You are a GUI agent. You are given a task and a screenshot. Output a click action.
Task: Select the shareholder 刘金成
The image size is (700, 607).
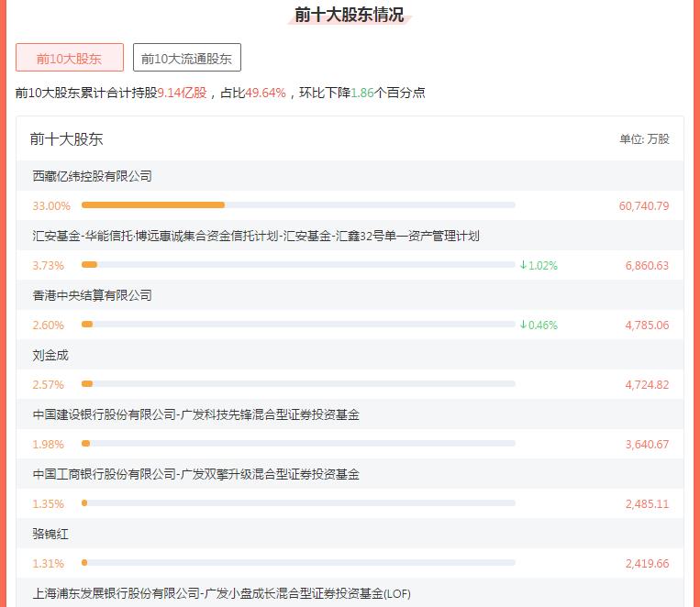(50, 355)
